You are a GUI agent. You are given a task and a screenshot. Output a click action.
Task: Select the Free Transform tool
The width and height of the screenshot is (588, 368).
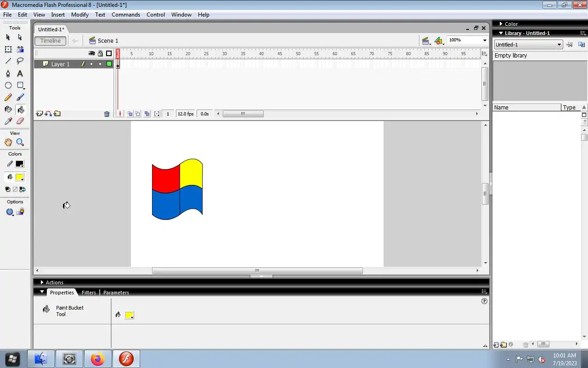click(8, 49)
